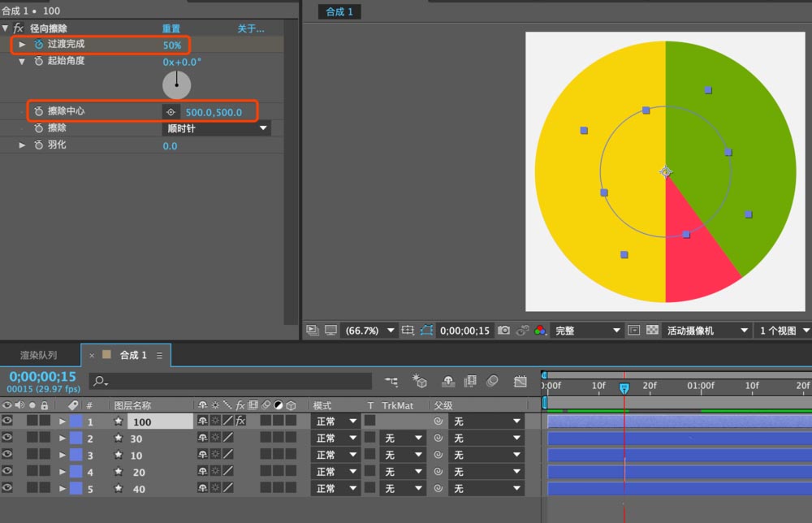Open the 完整 resolution dropdown
812x523 pixels.
pyautogui.click(x=587, y=331)
